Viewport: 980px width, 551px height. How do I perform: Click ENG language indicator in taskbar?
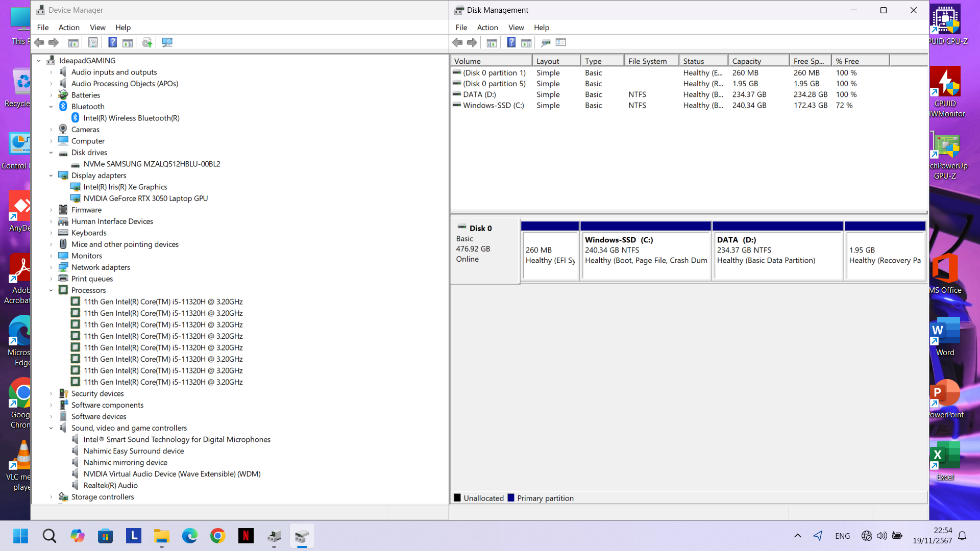coord(843,536)
